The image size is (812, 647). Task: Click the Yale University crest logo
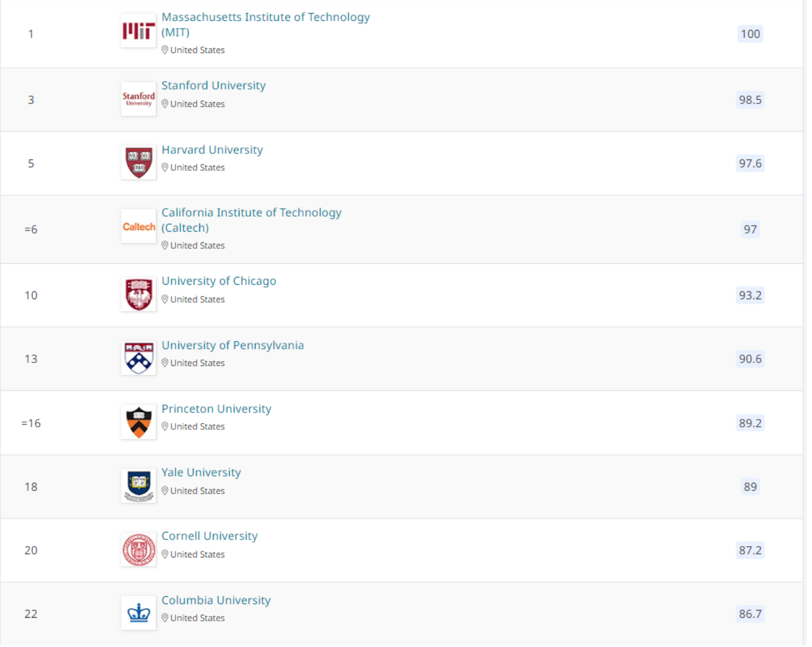[139, 486]
